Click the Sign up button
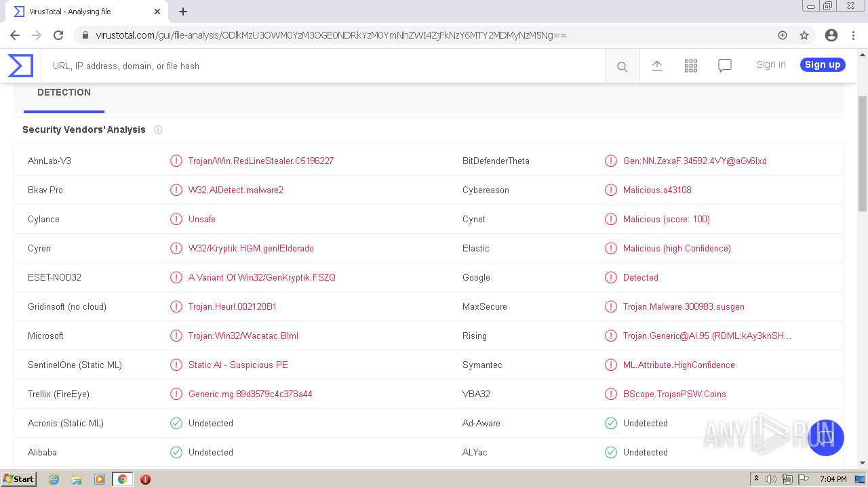 [823, 64]
